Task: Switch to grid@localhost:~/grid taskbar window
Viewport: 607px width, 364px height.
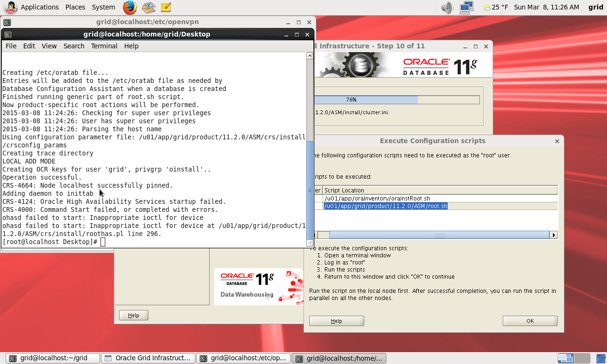Action: point(53,358)
